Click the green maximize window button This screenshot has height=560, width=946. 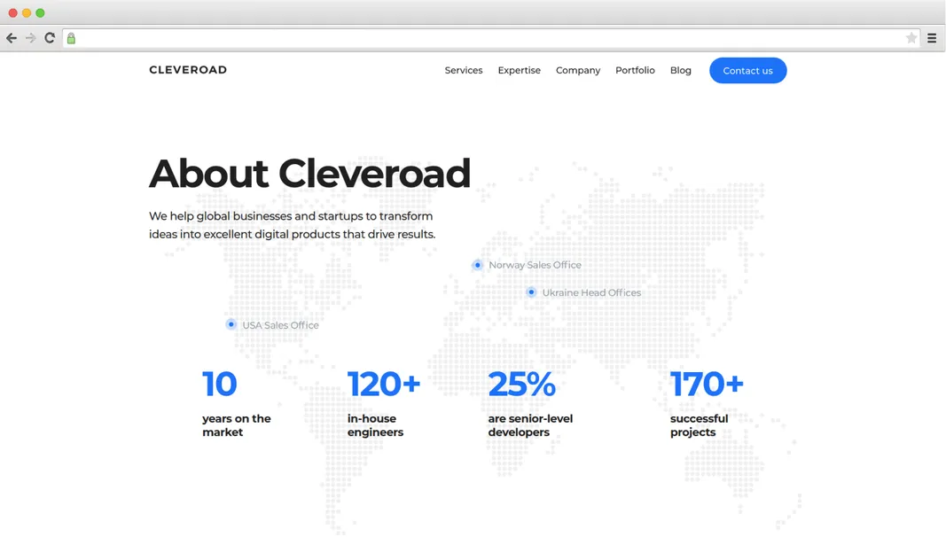coord(41,12)
